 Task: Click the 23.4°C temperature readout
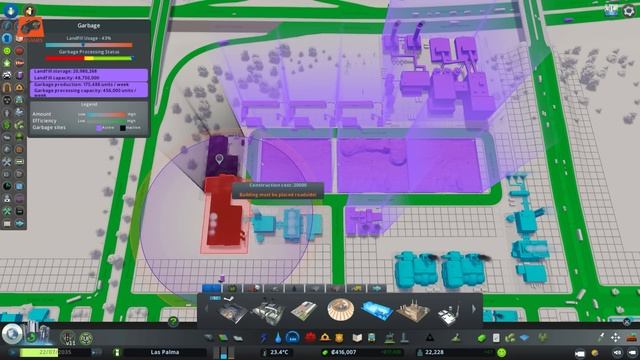click(279, 352)
